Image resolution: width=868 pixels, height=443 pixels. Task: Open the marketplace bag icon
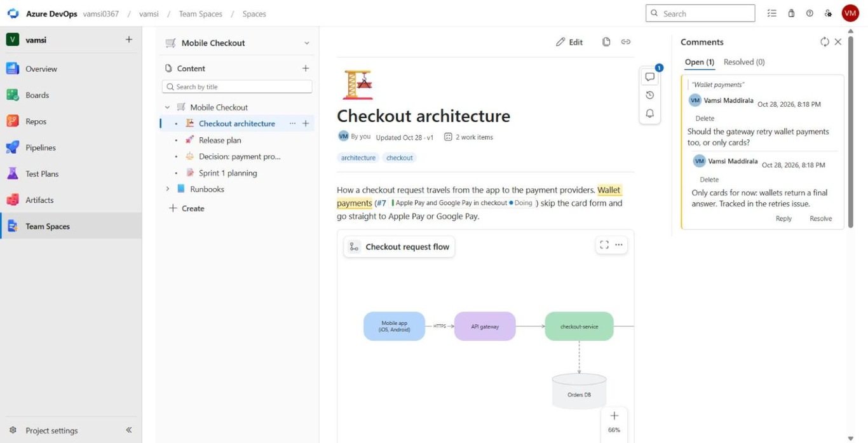click(791, 13)
